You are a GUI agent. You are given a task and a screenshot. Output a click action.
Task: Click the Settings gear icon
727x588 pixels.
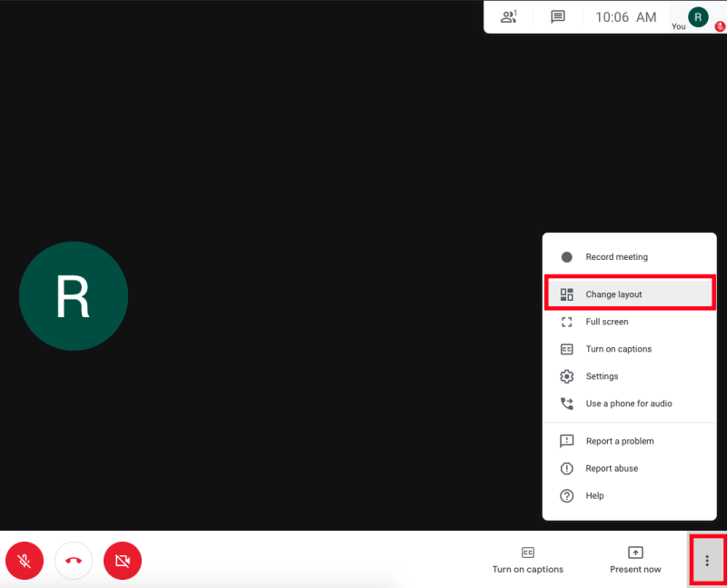click(x=567, y=376)
